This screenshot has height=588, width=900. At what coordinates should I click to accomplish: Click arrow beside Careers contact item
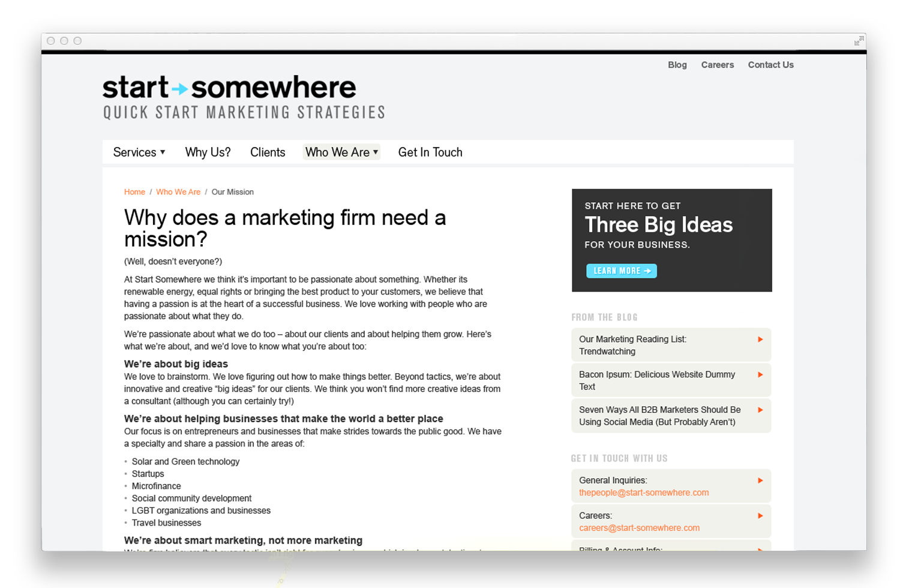(x=760, y=516)
